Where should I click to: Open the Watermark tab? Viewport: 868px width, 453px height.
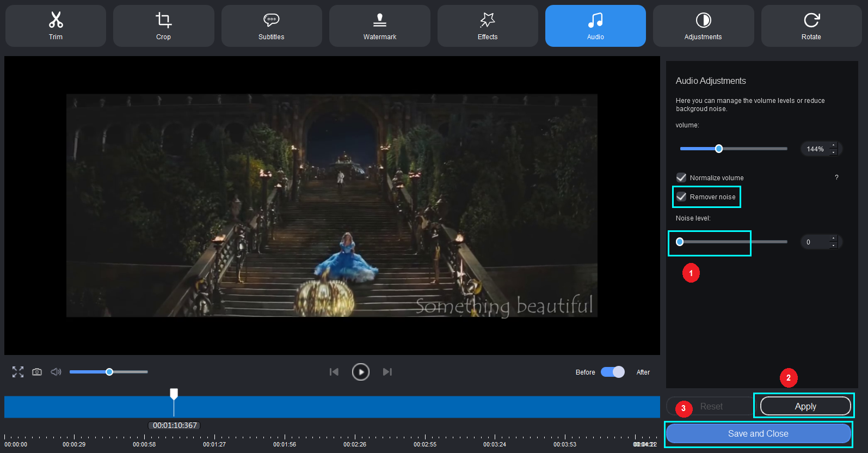pos(379,26)
